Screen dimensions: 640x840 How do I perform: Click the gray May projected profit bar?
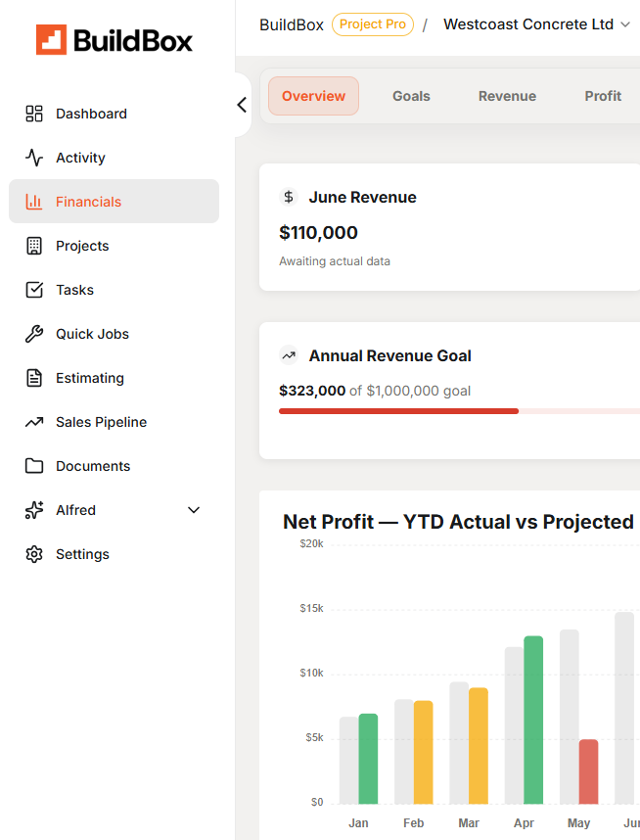point(570,717)
